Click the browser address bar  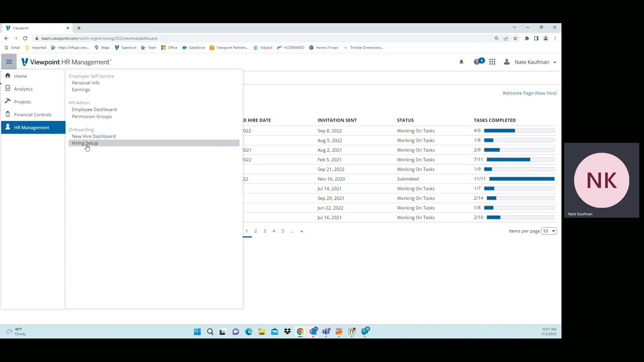coord(262,38)
